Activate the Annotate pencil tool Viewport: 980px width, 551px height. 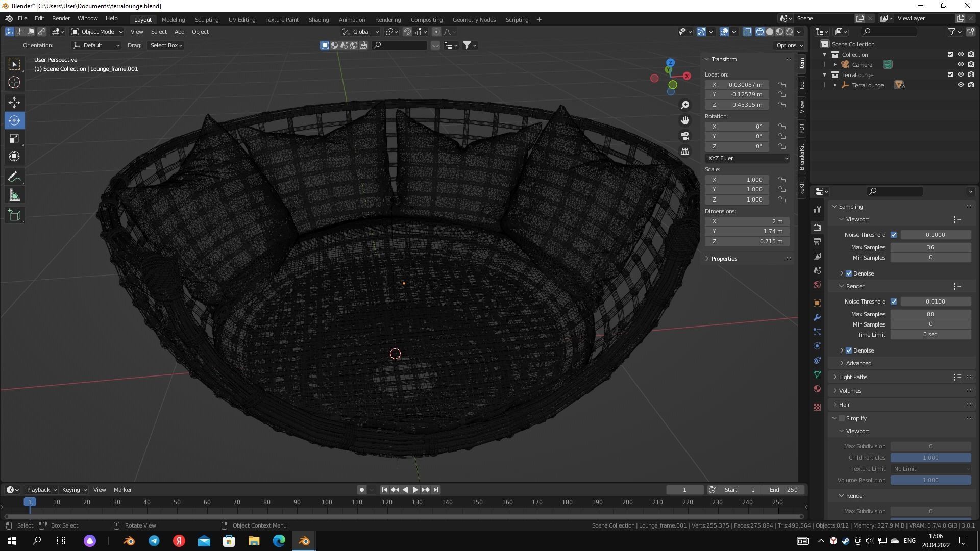point(14,177)
